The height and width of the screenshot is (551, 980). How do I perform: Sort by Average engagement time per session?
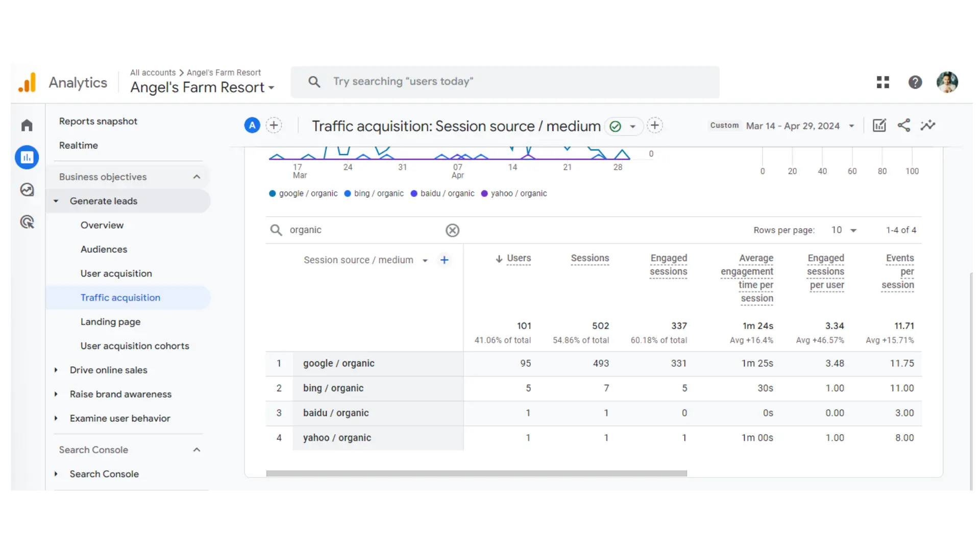pos(747,279)
